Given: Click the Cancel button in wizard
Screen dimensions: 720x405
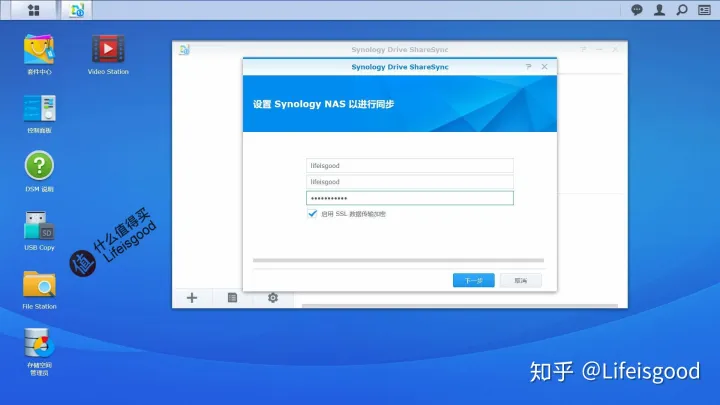Looking at the screenshot, I should pos(521,280).
